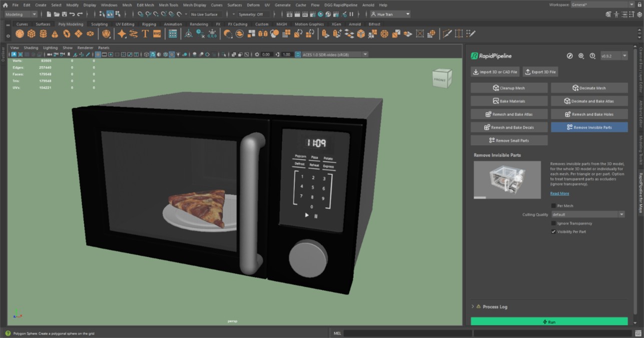This screenshot has width=644, height=338.
Task: Create a polygon plane from the shelf
Action: tap(79, 34)
